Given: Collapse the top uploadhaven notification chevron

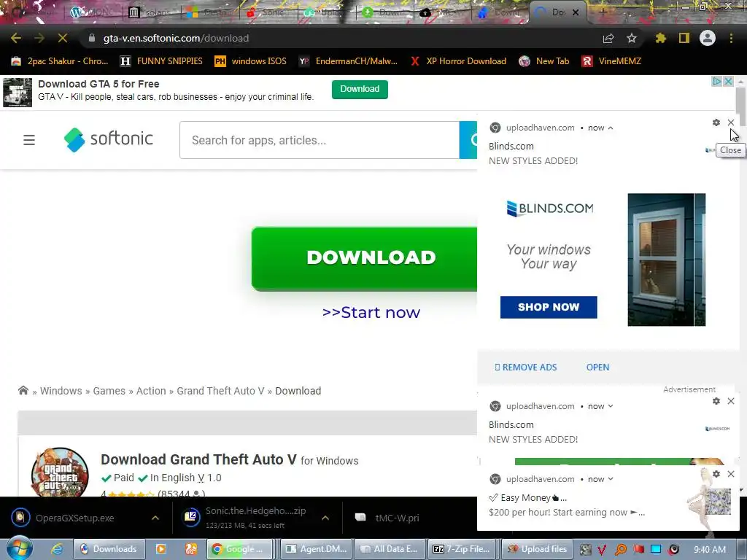Looking at the screenshot, I should (x=611, y=128).
